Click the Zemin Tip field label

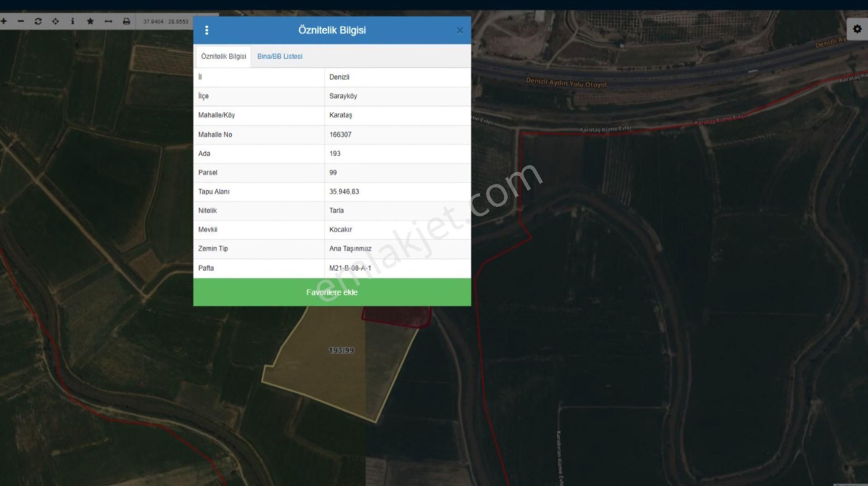[213, 248]
